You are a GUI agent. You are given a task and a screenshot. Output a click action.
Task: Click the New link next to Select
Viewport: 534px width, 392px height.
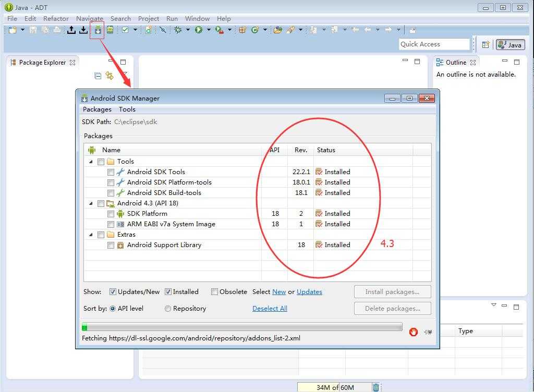pyautogui.click(x=279, y=292)
